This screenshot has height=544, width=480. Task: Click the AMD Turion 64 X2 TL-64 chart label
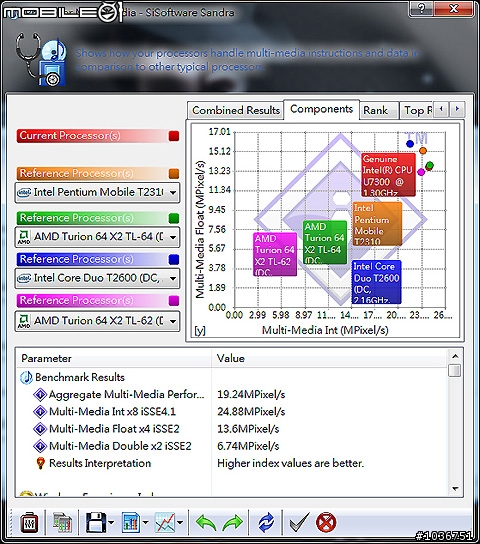pyautogui.click(x=325, y=242)
